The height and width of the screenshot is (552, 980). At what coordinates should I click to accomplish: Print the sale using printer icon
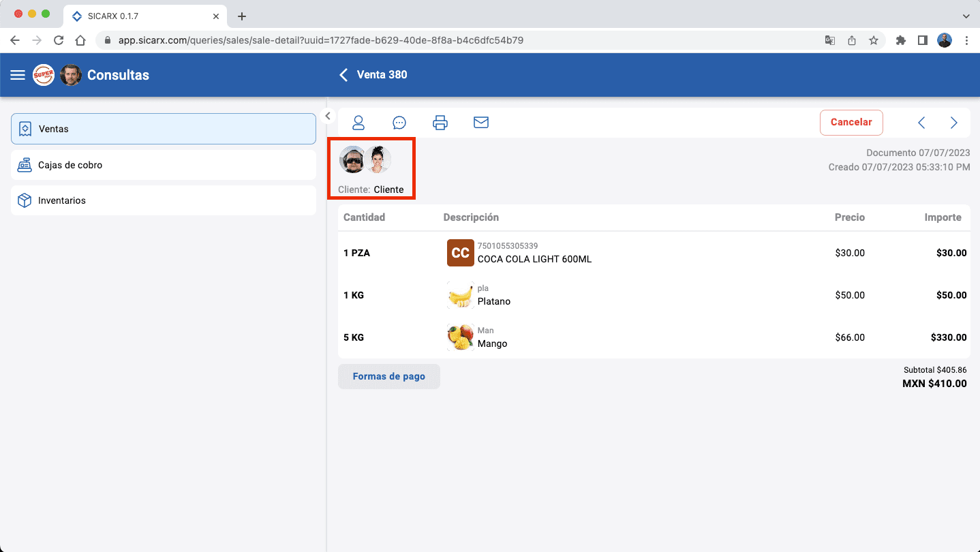(440, 123)
